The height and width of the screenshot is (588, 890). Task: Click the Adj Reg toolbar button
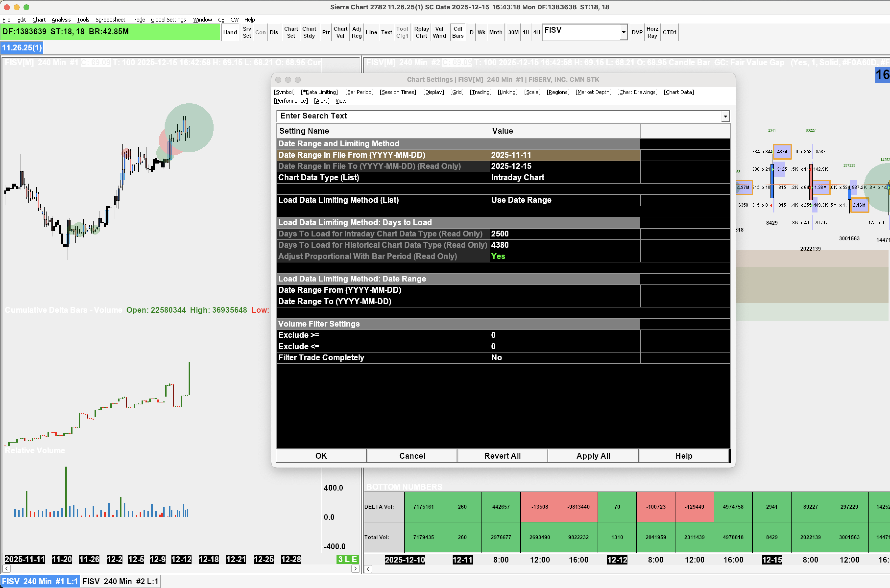click(356, 32)
